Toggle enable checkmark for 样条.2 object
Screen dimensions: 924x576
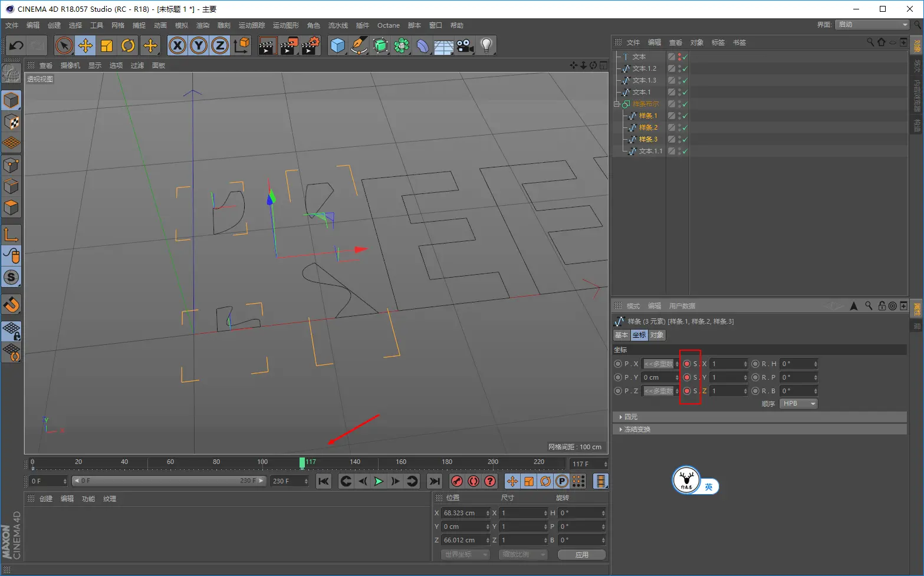[x=685, y=127]
